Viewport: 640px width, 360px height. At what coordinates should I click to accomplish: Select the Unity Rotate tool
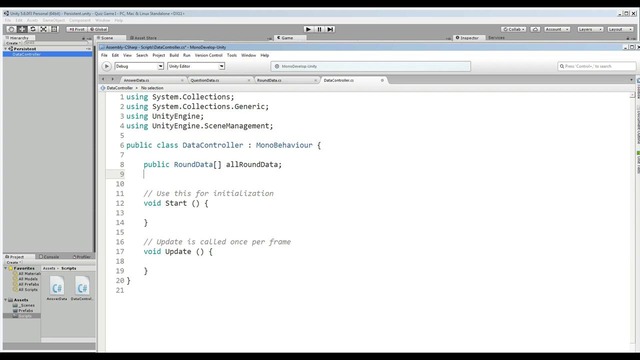pyautogui.click(x=33, y=29)
